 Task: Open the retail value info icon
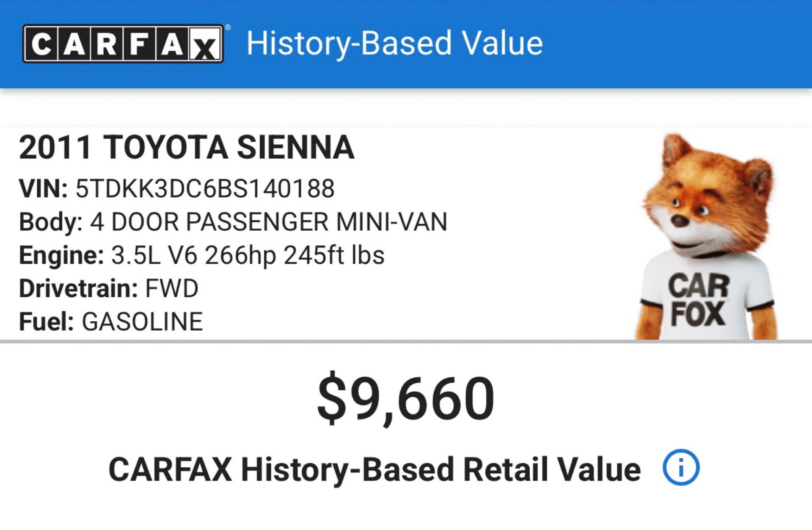click(x=680, y=468)
